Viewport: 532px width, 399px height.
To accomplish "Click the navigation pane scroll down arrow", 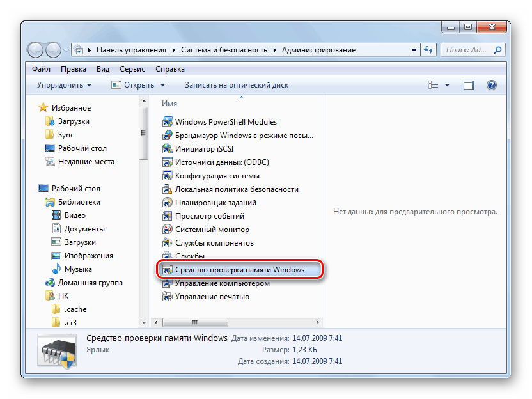I will coord(144,322).
